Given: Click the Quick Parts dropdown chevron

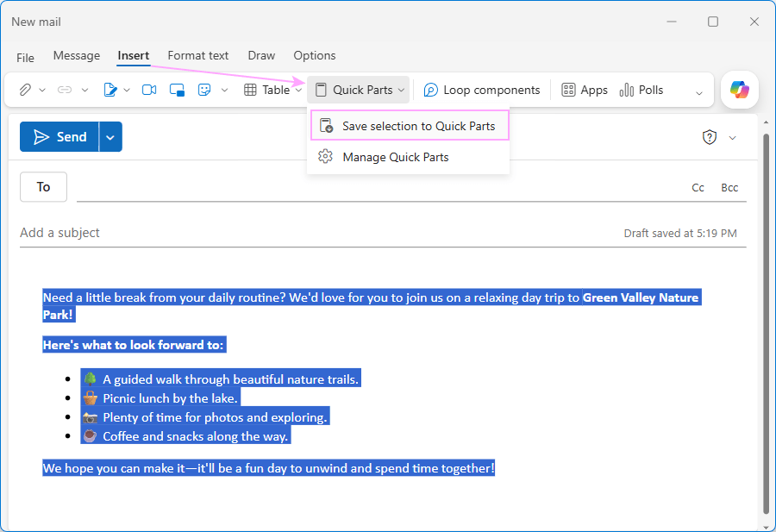Looking at the screenshot, I should 401,90.
